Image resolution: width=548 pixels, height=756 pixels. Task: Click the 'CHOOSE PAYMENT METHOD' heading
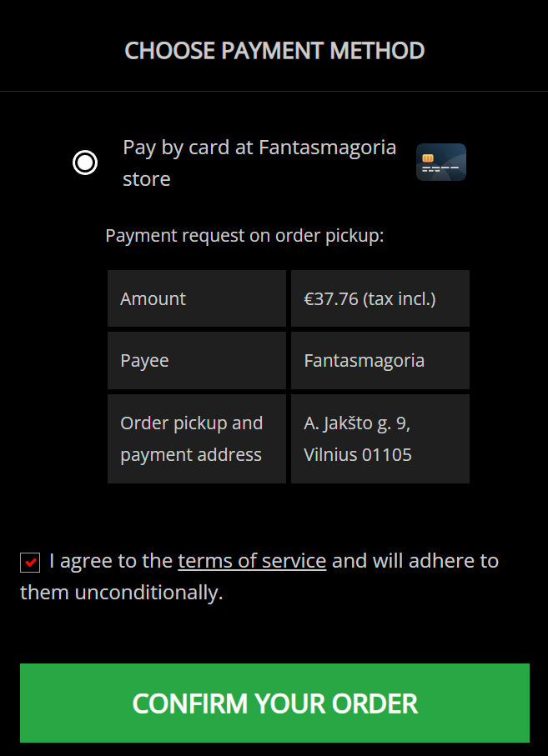tap(274, 51)
